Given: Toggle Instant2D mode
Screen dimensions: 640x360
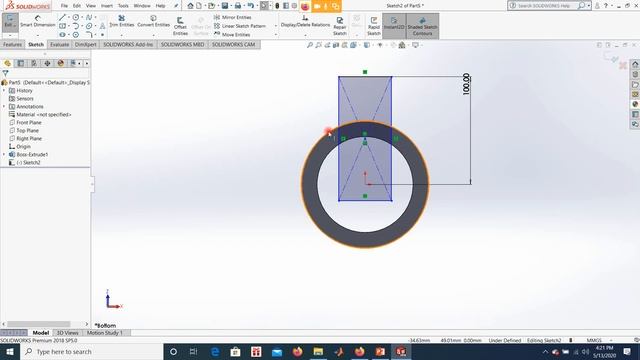Looking at the screenshot, I should click(394, 26).
